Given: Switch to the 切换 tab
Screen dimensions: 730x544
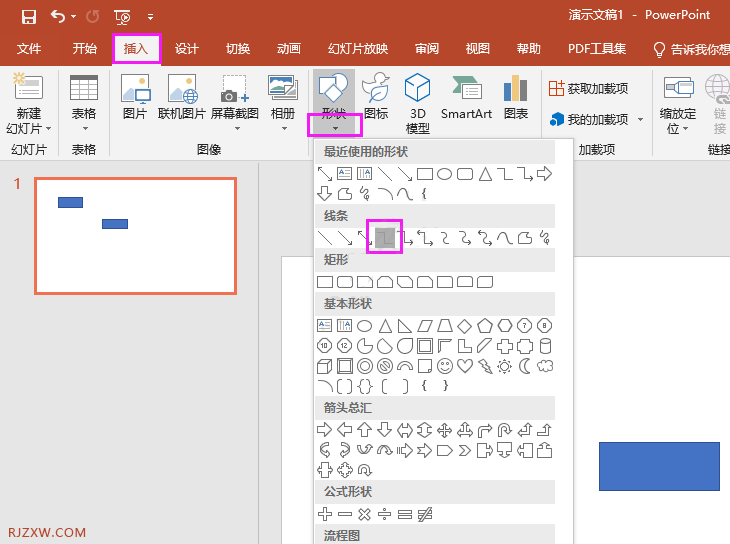Looking at the screenshot, I should 238,48.
